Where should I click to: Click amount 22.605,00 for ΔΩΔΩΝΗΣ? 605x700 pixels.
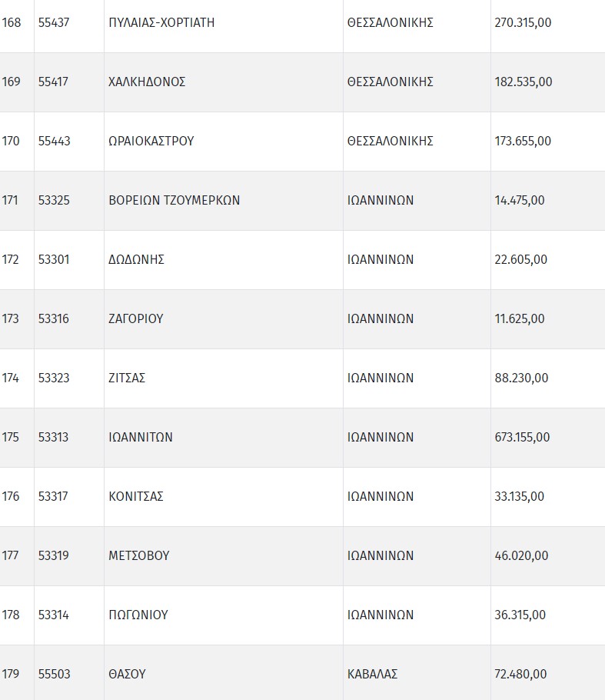[520, 259]
